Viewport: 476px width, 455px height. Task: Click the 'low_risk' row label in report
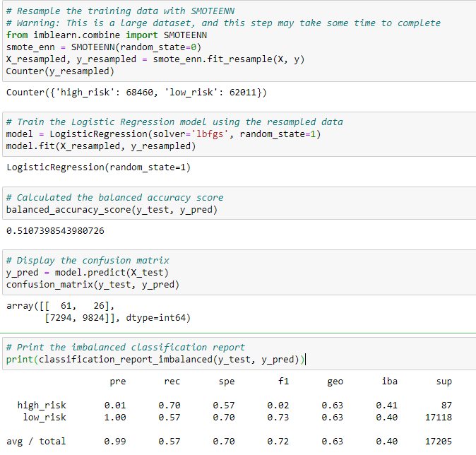(x=44, y=418)
